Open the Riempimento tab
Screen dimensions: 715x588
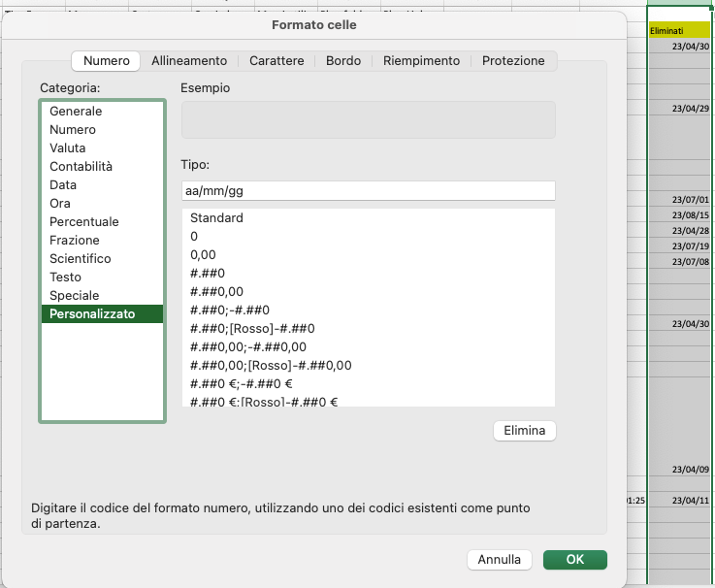(421, 61)
